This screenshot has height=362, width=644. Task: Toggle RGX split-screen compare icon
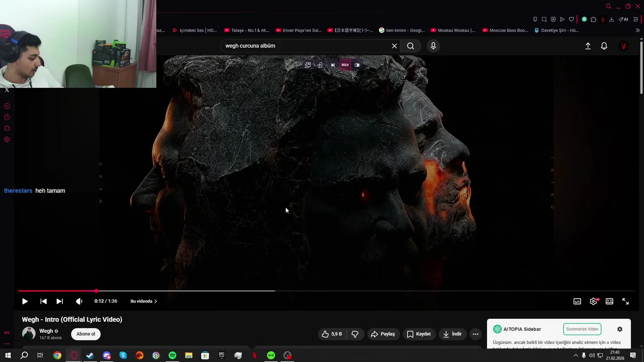pyautogui.click(x=357, y=65)
